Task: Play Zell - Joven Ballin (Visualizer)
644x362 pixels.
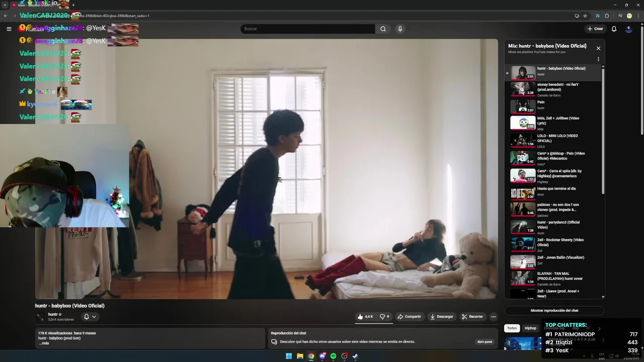Action: click(553, 261)
